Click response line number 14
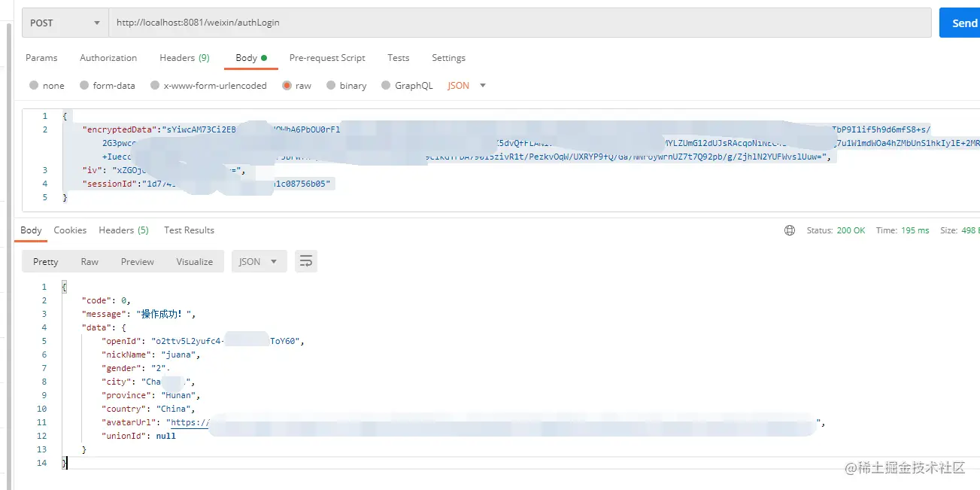 [x=42, y=463]
